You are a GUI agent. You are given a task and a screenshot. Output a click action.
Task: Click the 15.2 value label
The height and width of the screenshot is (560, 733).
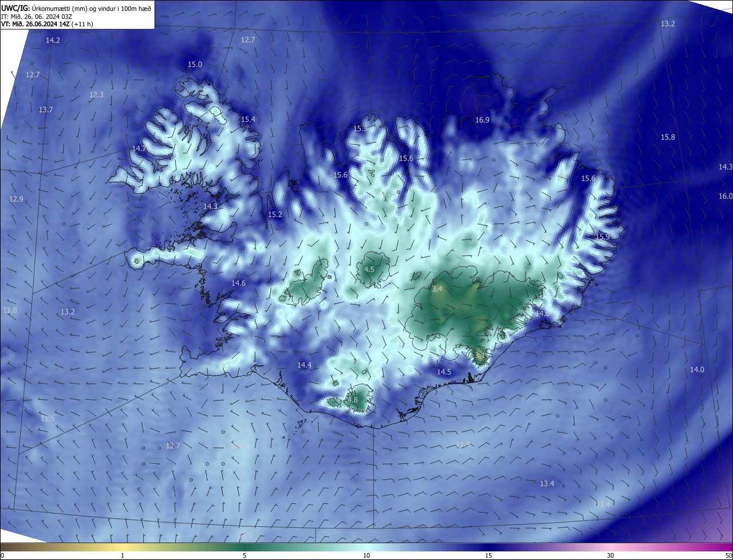pyautogui.click(x=275, y=215)
